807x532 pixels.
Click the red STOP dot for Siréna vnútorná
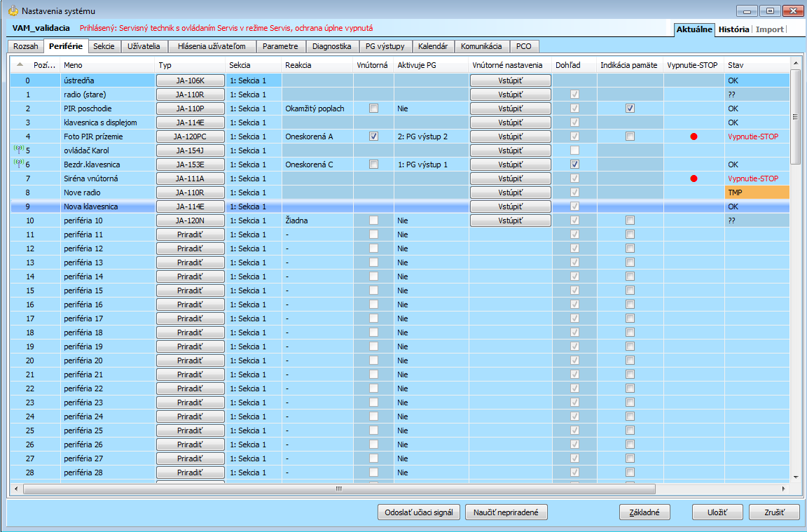[694, 178]
